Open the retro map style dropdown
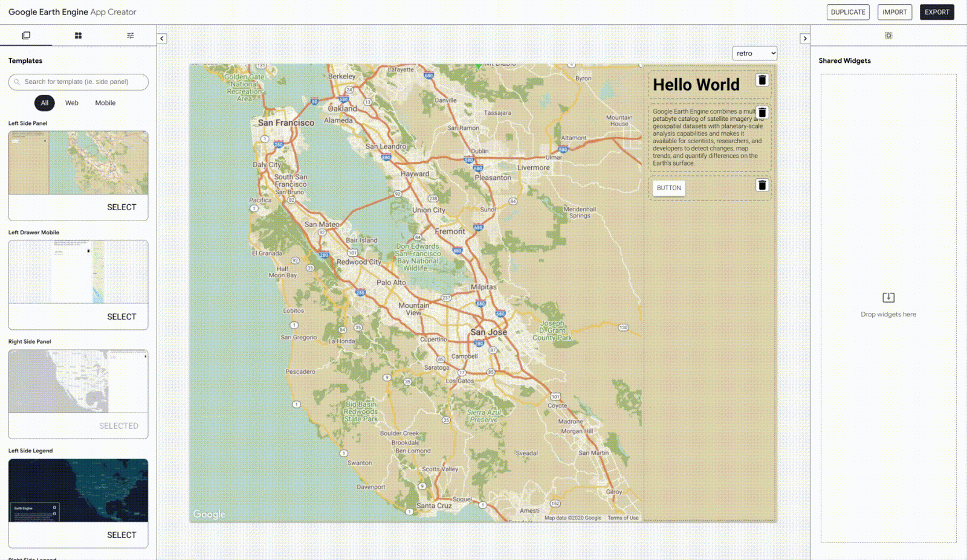967x560 pixels. click(755, 53)
